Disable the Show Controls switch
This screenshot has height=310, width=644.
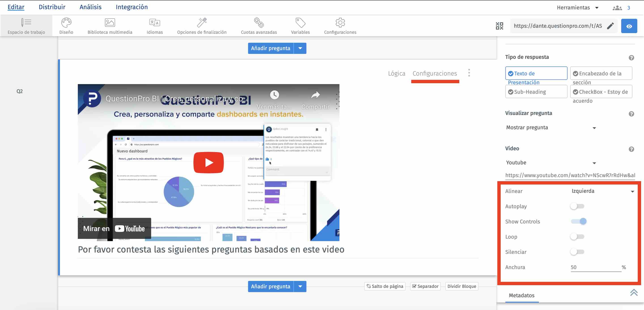coord(579,221)
